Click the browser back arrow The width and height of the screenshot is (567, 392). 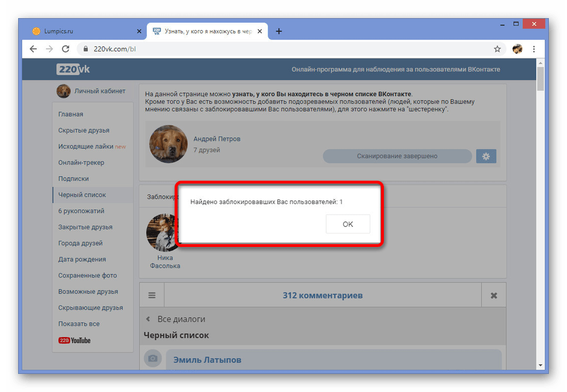[33, 49]
